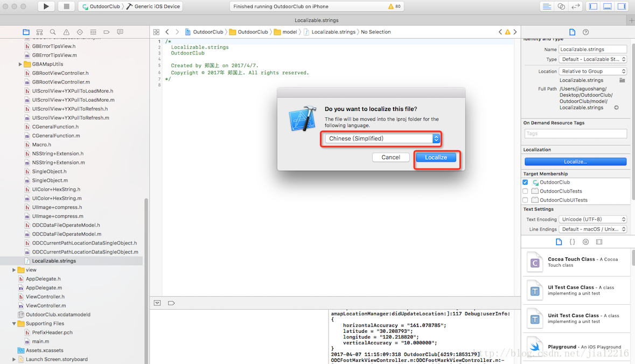The image size is (635, 364).
Task: Open the file Type dropdown
Action: [593, 59]
